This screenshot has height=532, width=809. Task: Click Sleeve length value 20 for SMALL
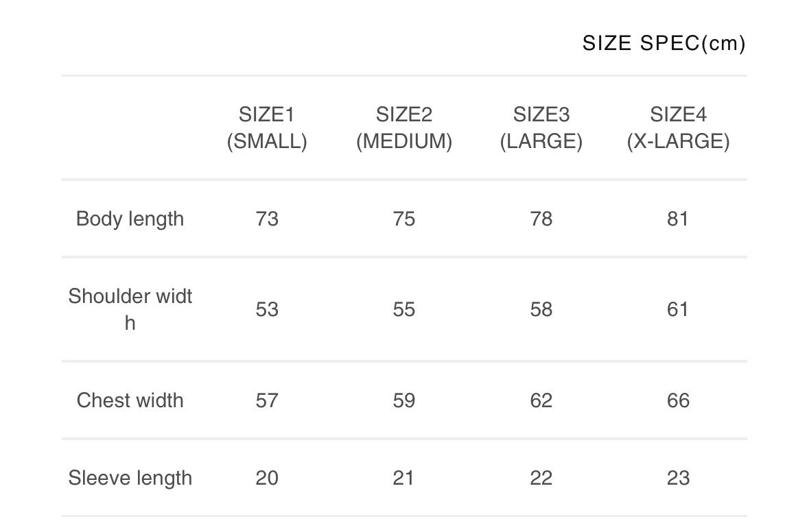tap(267, 478)
